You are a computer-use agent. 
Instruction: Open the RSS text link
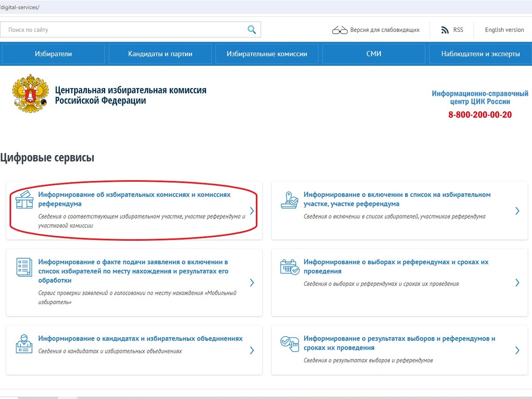click(458, 30)
